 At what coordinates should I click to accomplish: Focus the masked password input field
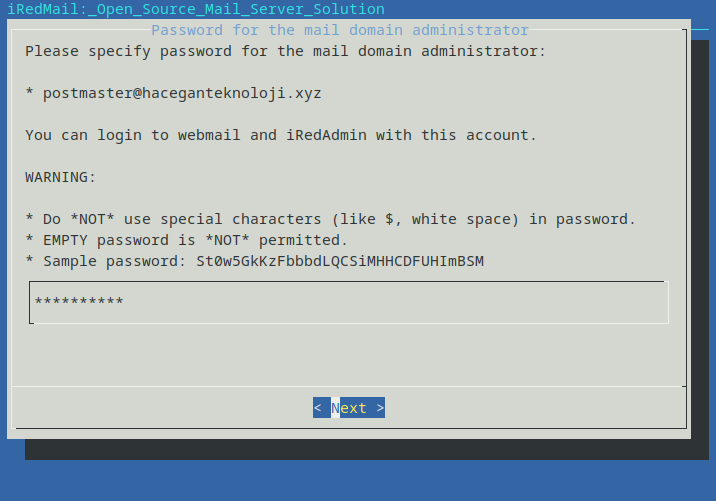(x=349, y=302)
